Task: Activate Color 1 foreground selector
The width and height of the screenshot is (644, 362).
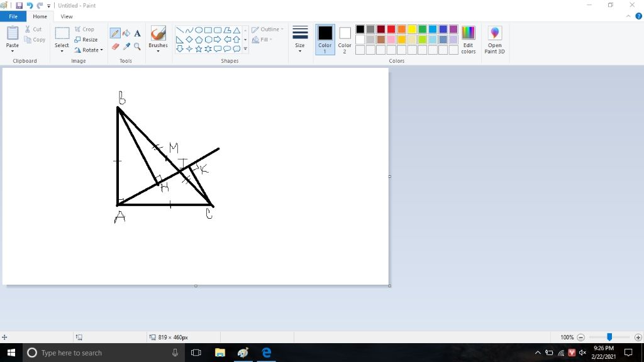Action: click(325, 40)
